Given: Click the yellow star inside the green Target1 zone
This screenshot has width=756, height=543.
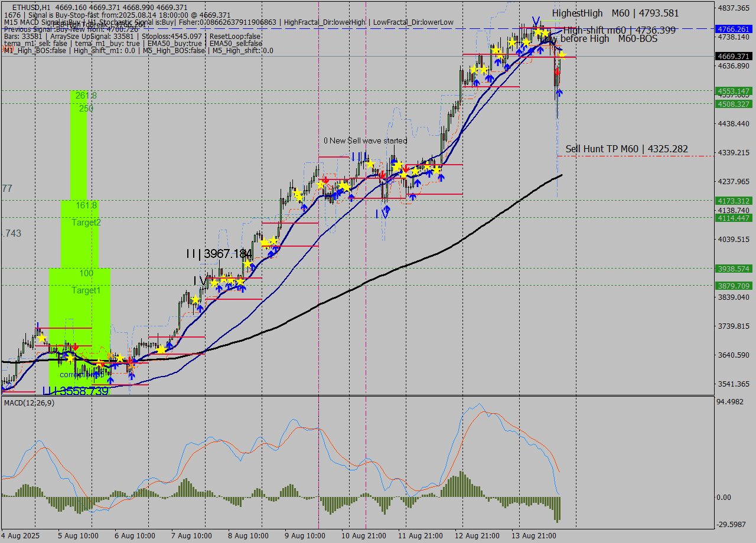Looking at the screenshot, I should point(71,358).
